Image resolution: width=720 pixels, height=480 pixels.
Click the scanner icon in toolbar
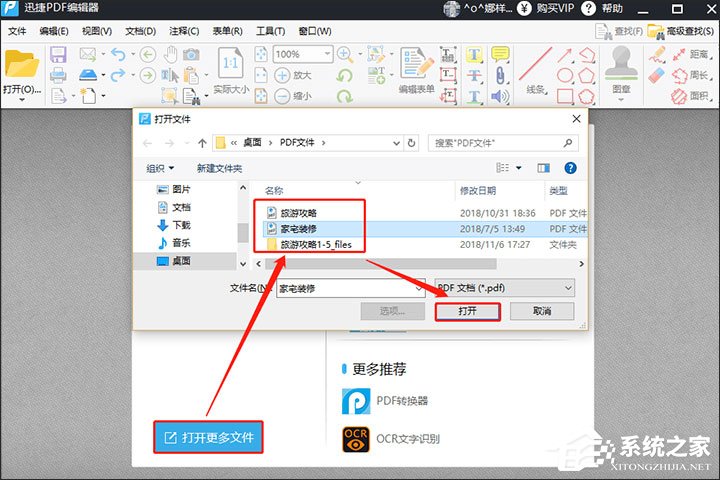tap(88, 75)
